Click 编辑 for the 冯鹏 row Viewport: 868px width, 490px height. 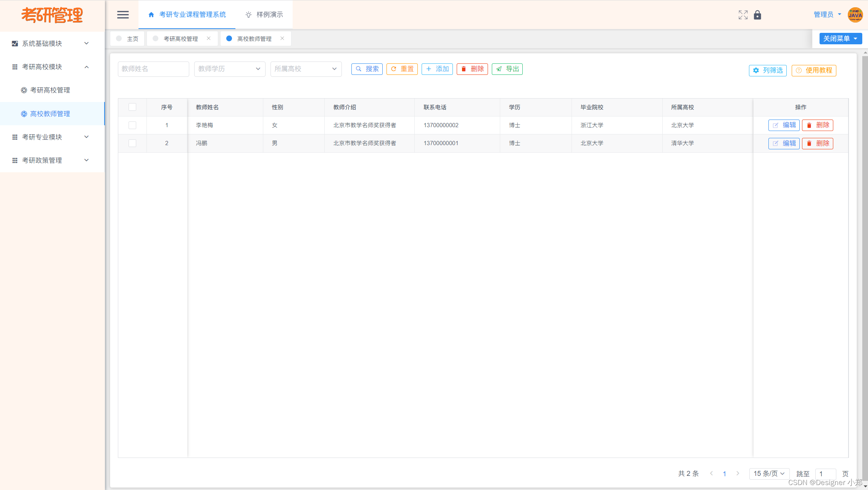[784, 143]
